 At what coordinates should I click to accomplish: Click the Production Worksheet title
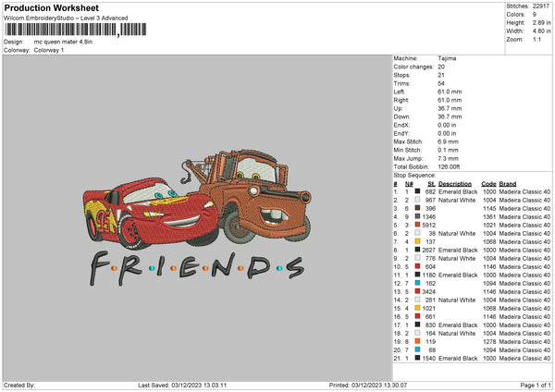[51, 7]
